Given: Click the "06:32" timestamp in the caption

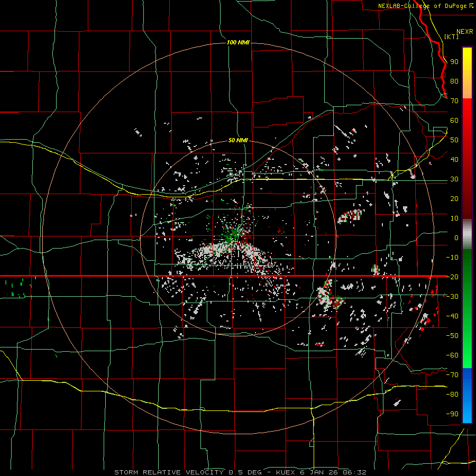Looking at the screenshot, I should (354, 472).
